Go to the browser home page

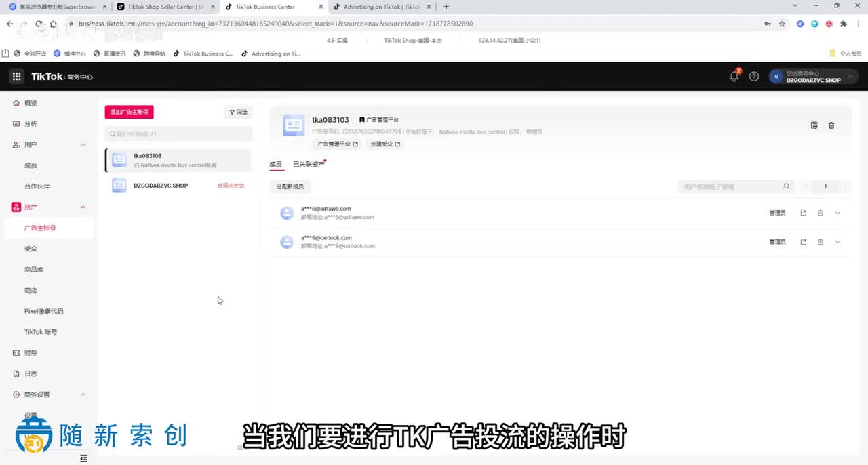[x=54, y=24]
